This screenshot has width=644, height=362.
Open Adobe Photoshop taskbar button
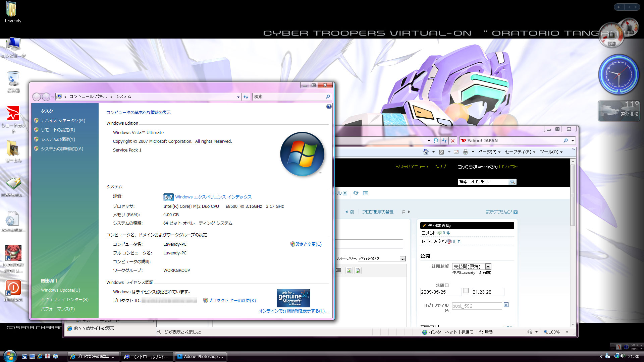coord(201,357)
